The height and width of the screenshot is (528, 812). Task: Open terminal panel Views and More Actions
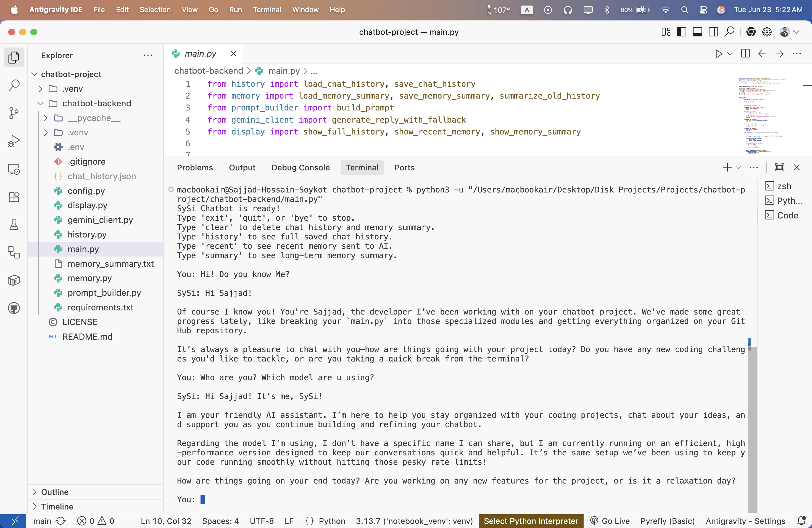754,167
